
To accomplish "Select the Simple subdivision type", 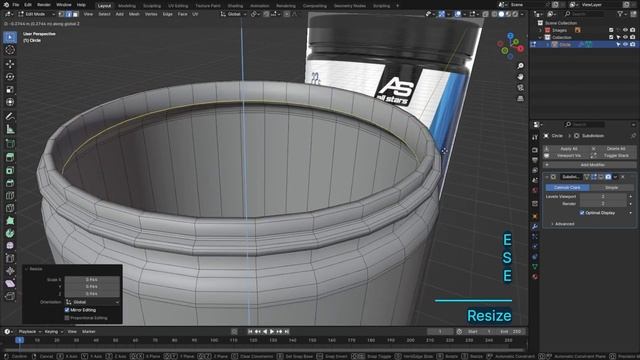I will point(611,188).
